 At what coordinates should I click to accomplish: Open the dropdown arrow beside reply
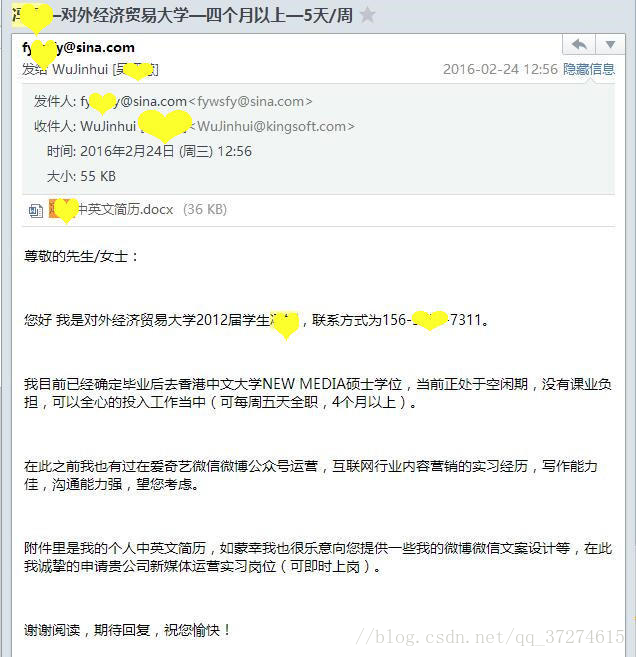[x=610, y=44]
